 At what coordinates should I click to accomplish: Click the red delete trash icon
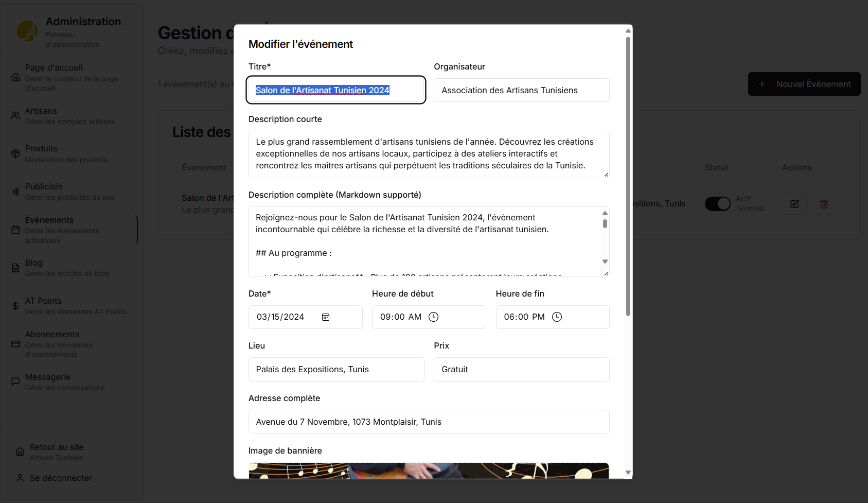(824, 204)
